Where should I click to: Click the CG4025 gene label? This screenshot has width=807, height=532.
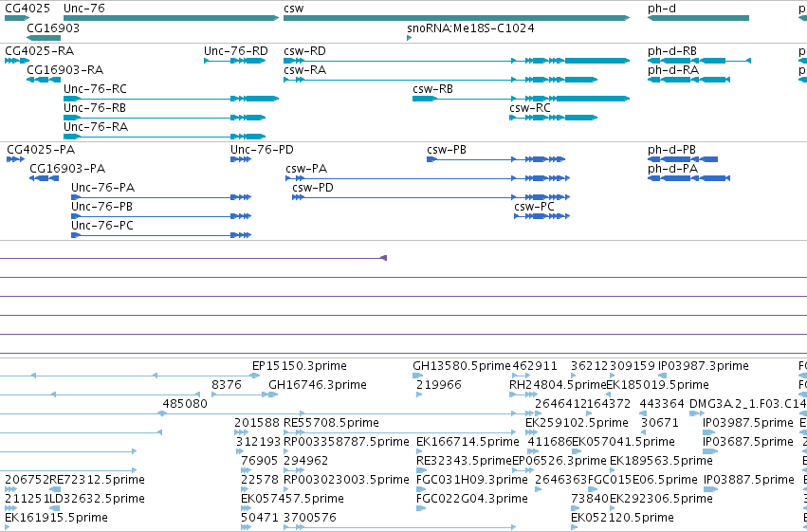28,9
